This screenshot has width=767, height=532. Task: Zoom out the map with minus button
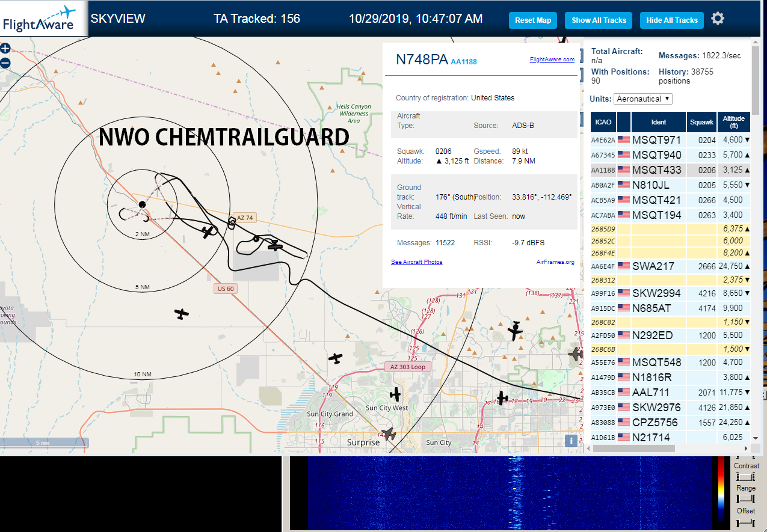click(5, 63)
